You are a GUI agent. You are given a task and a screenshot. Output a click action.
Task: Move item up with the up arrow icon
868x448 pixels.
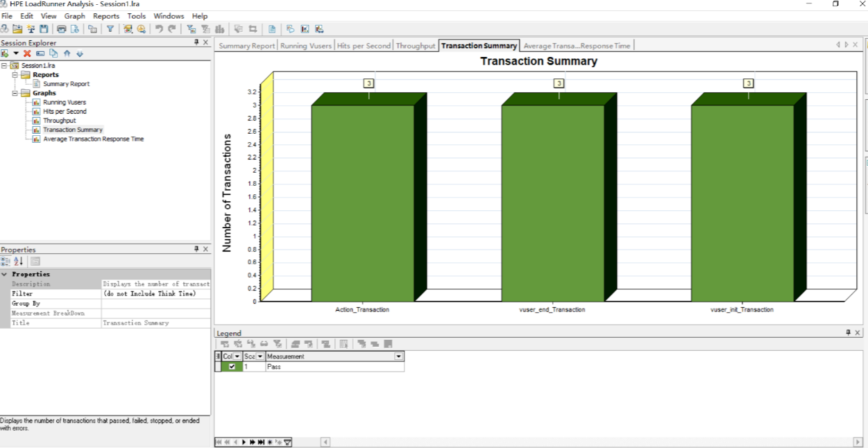click(x=67, y=53)
